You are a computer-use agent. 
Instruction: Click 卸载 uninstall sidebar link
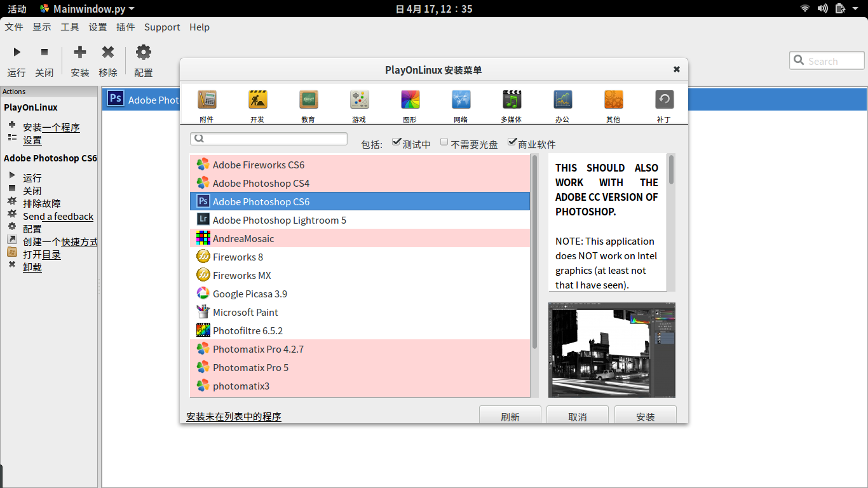(x=32, y=267)
